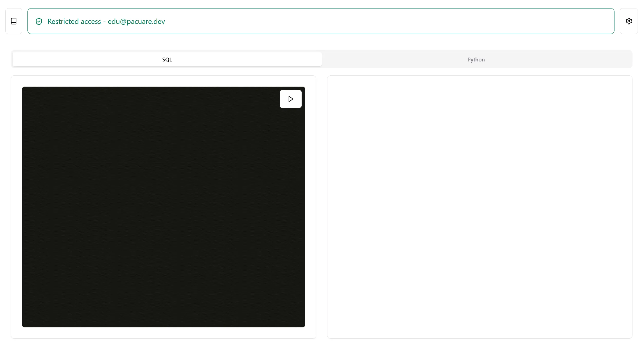Toggle the language switcher to Python mode

click(x=476, y=59)
